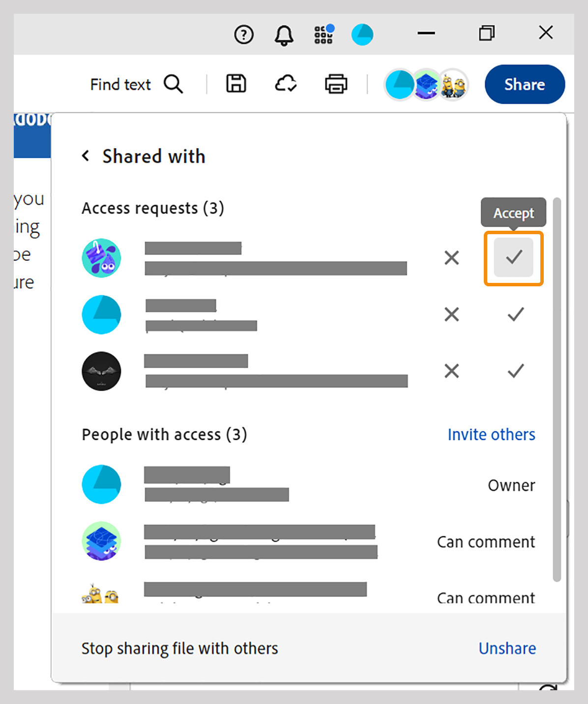Decline the third access request
588x704 pixels.
pyautogui.click(x=451, y=371)
